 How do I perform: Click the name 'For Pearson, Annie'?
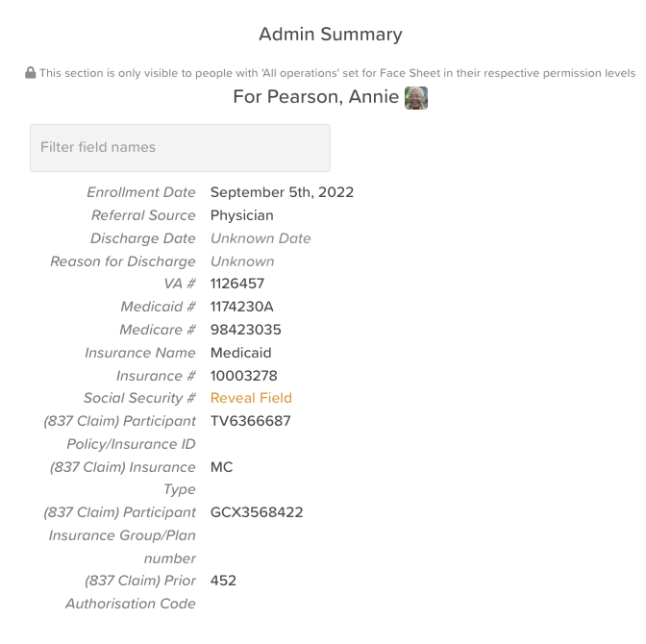tap(315, 98)
